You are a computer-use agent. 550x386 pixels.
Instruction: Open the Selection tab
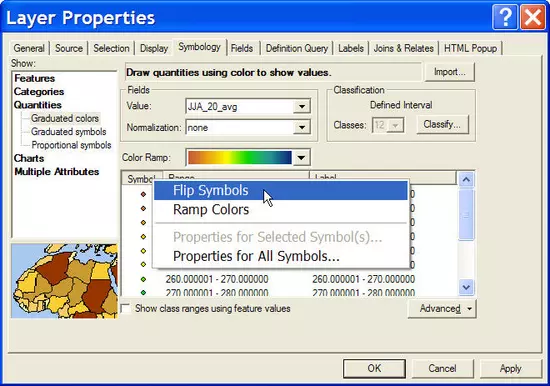(x=111, y=48)
